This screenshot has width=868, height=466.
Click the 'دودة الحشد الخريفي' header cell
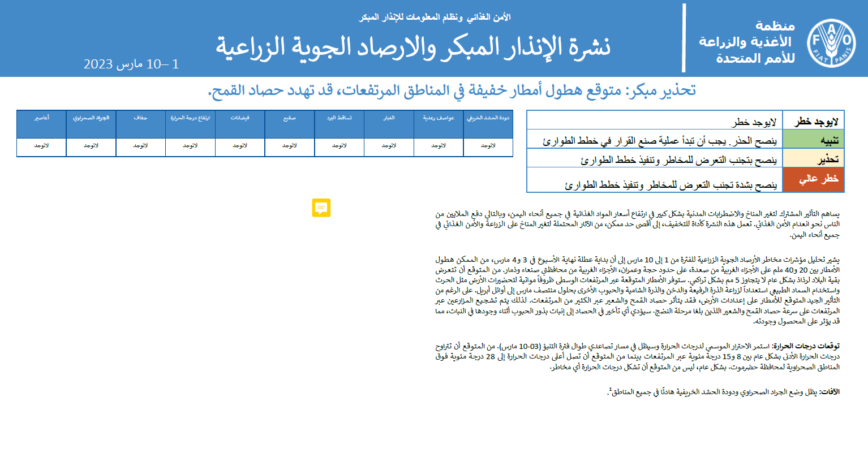click(488, 118)
